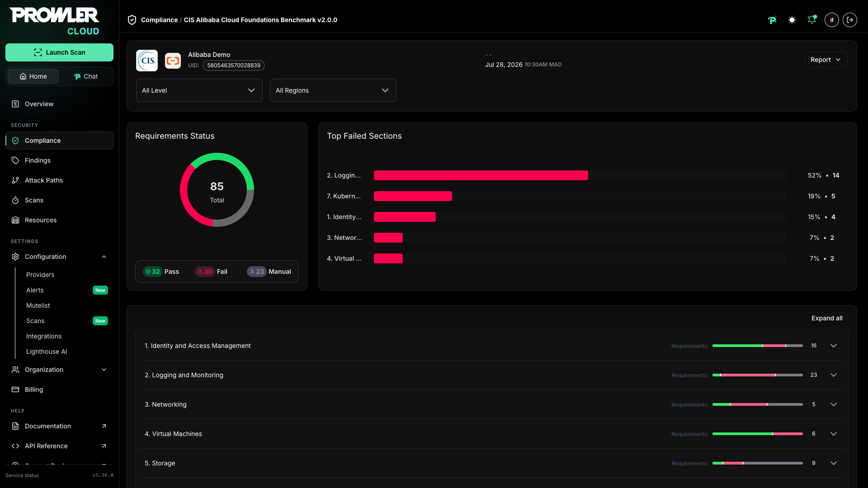Click the Launch Scan button
Viewport: 868px width, 488px height.
pos(59,52)
